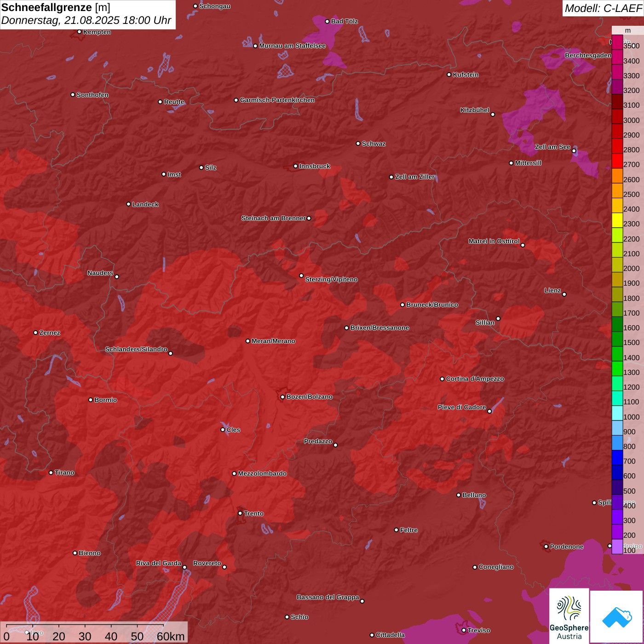
Task: Select the Bruneck/Brunico label
Action: [x=432, y=305]
